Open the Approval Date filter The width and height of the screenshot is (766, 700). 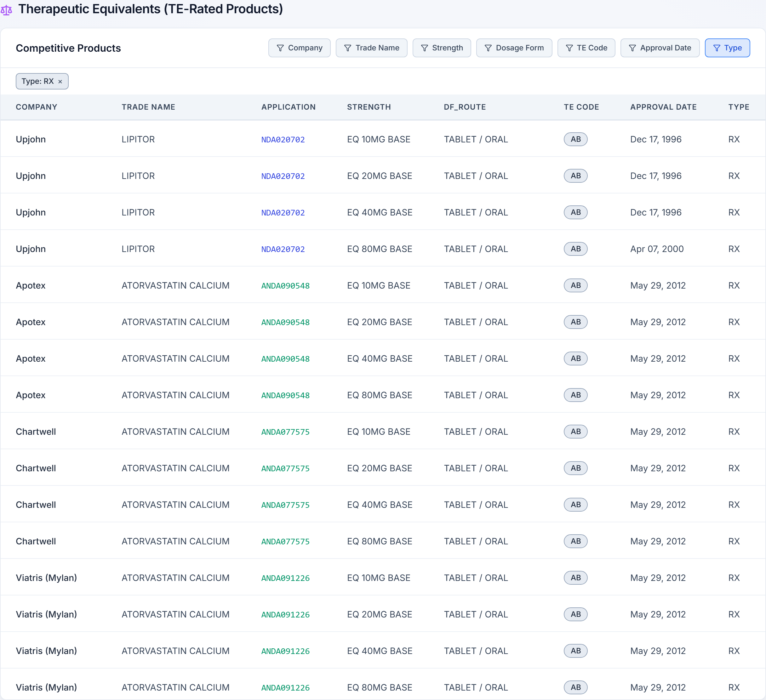(x=660, y=48)
